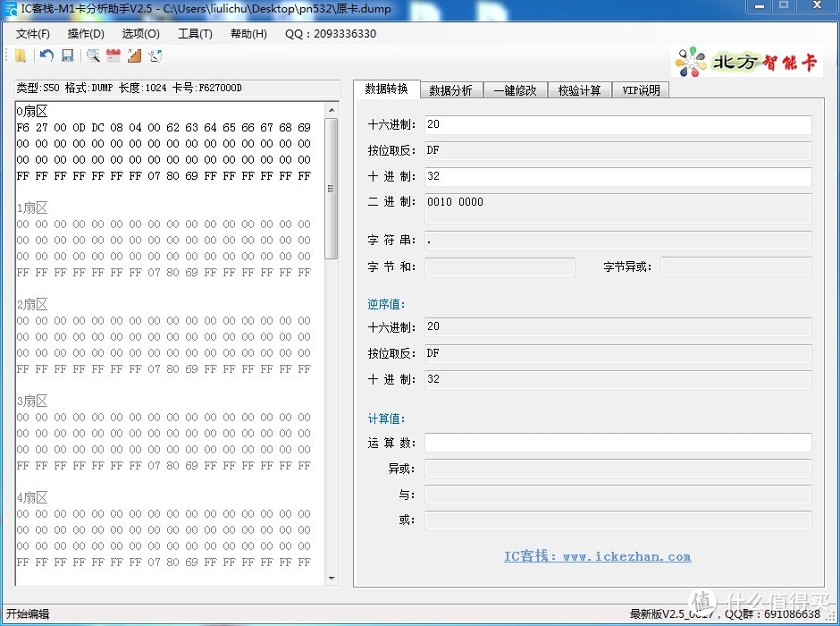Open the 工具(T) menu
Viewport: 840px width, 626px height.
pyautogui.click(x=195, y=34)
